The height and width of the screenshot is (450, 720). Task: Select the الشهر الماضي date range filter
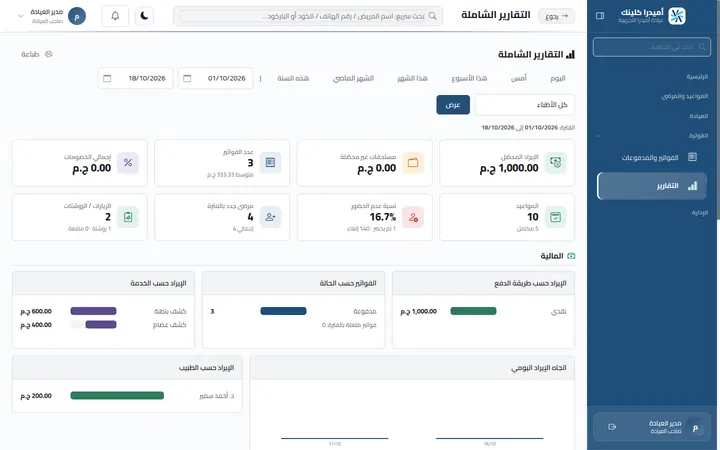[353, 79]
